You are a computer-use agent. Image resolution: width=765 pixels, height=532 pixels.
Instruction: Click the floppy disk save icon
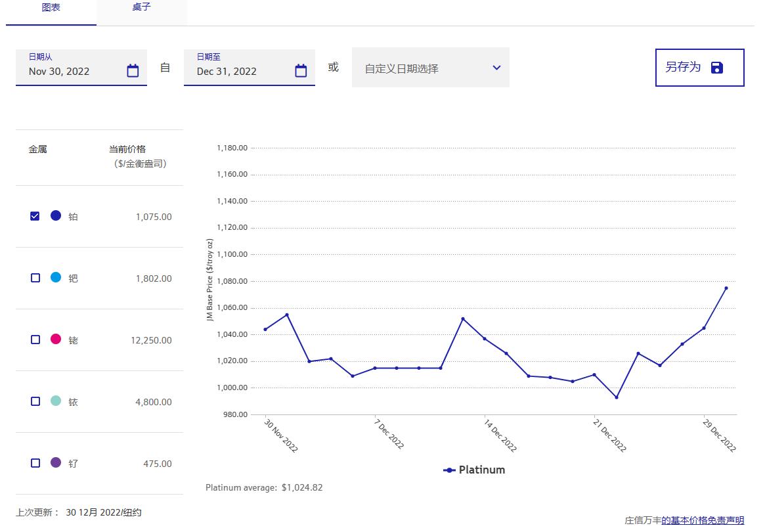click(717, 68)
